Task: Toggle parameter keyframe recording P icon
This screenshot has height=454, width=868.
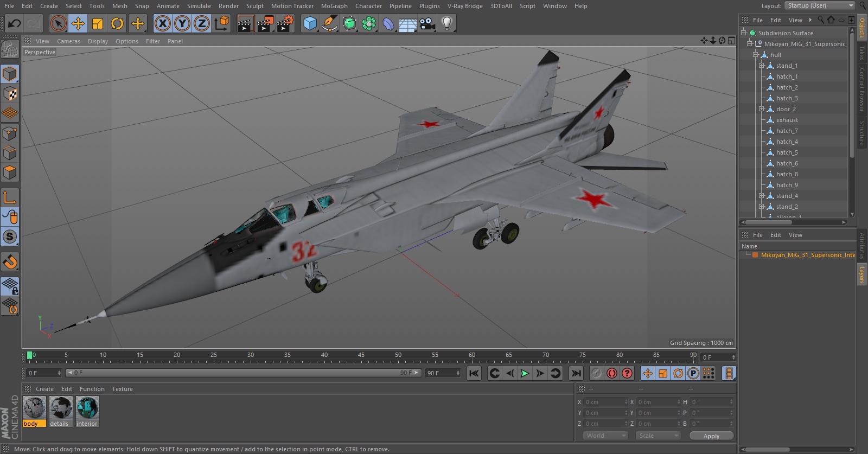Action: click(x=693, y=373)
